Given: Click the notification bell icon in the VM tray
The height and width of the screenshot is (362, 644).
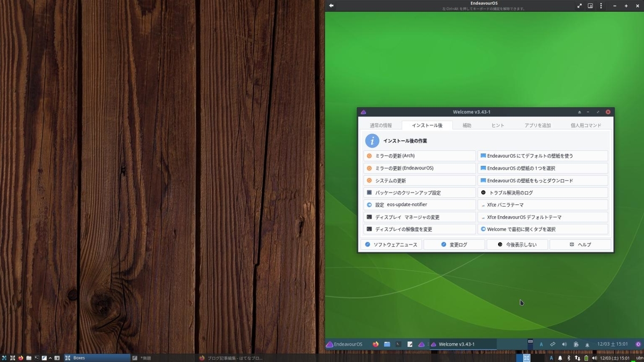Looking at the screenshot, I should pyautogui.click(x=587, y=344).
